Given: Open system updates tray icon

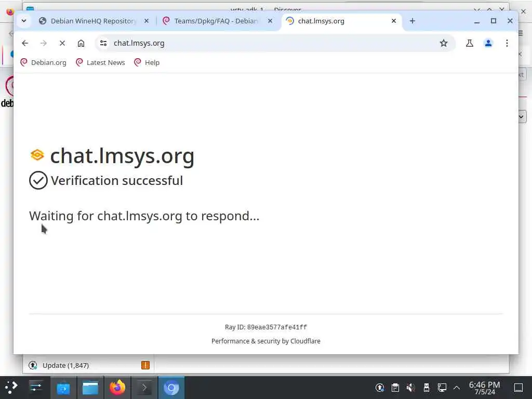Looking at the screenshot, I should [x=380, y=388].
